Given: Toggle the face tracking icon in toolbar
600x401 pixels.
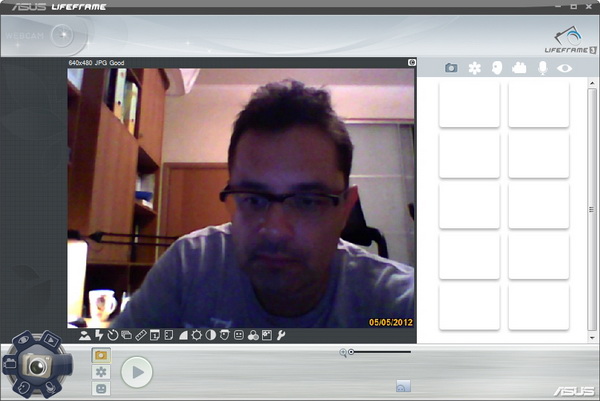Looking at the screenshot, I should click(225, 335).
